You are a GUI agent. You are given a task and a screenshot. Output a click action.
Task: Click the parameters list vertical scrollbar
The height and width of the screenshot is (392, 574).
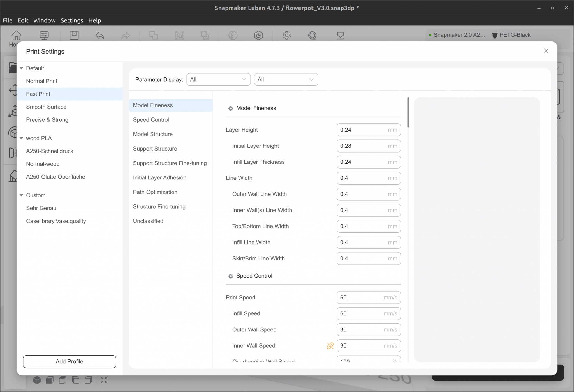click(408, 113)
